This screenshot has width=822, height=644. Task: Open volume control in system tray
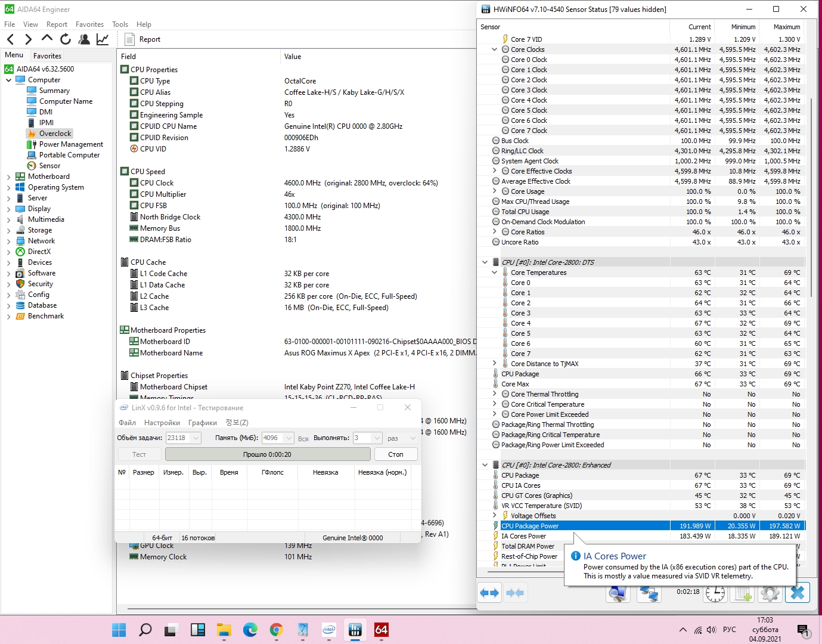click(711, 630)
